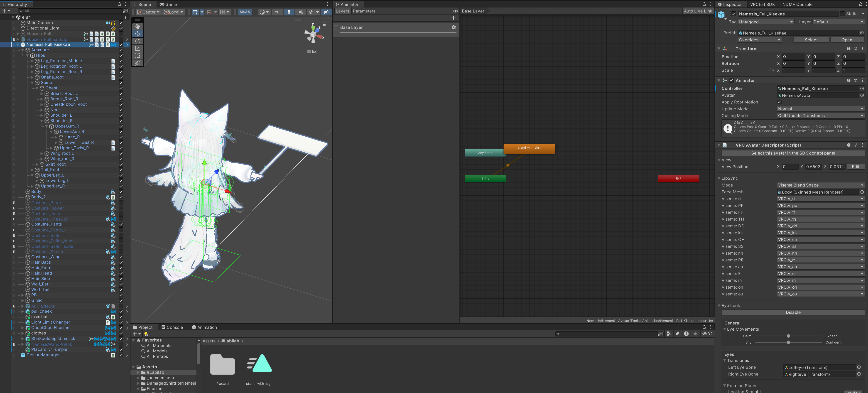Toggle active checkbox for Costume_Wing
Viewport: 868px width, 393px height.
click(121, 257)
